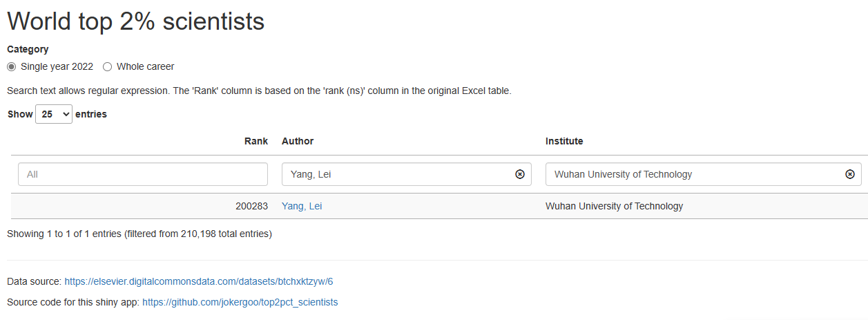Open the Show entries count dropdown

[x=54, y=114]
